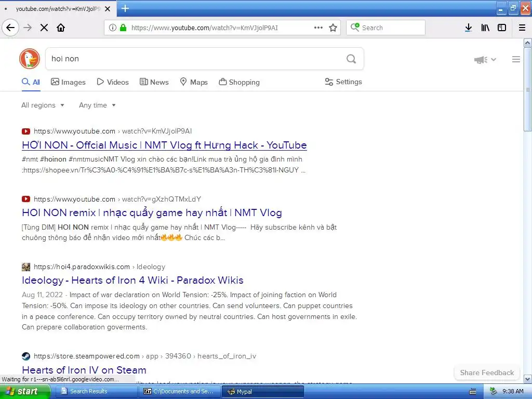Open the Windows start button
This screenshot has width=532, height=399.
click(24, 392)
